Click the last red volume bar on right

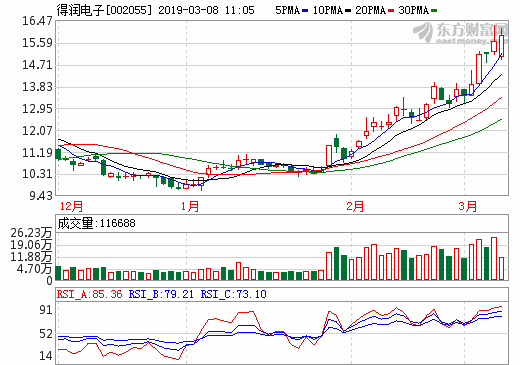pos(501,268)
